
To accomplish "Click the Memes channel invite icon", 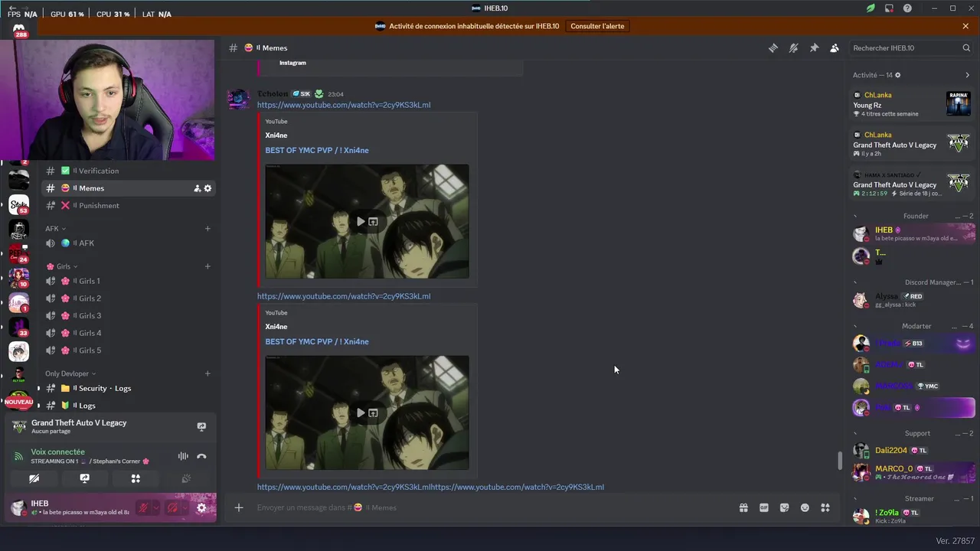I will [x=197, y=188].
